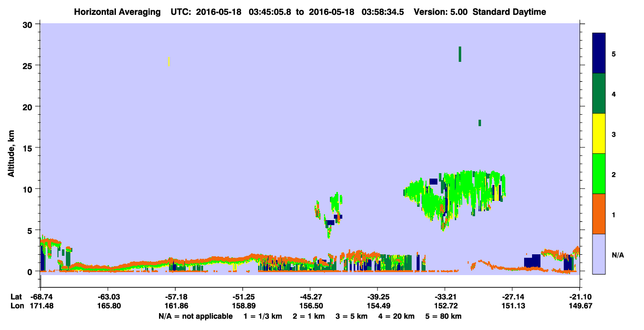Click the longitude value 165.80
The height and width of the screenshot is (330, 644).
pos(108,306)
